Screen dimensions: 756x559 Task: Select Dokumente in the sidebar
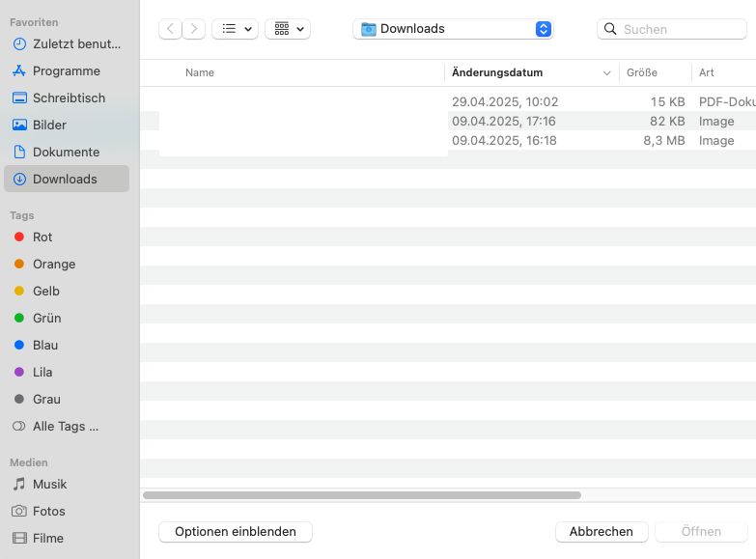[66, 152]
